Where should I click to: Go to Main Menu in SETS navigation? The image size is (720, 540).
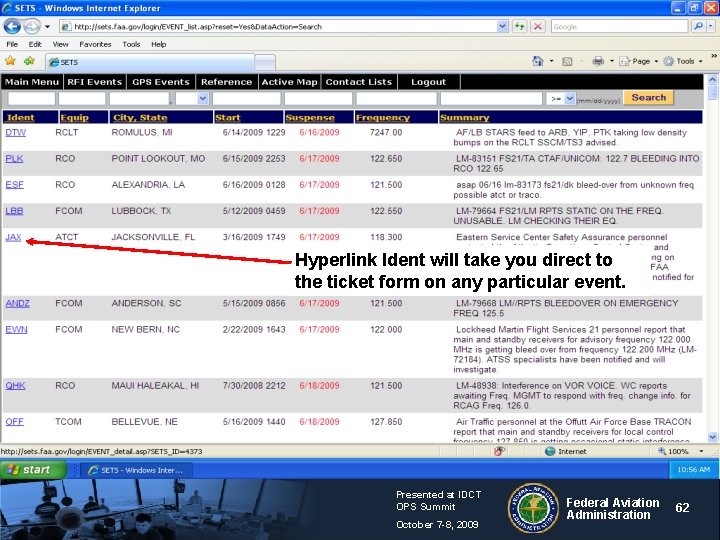[32, 82]
